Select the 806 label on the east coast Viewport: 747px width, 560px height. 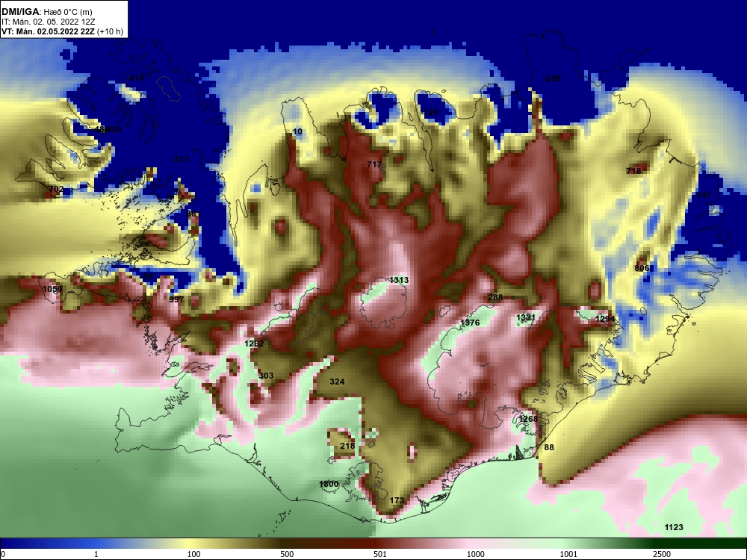642,269
